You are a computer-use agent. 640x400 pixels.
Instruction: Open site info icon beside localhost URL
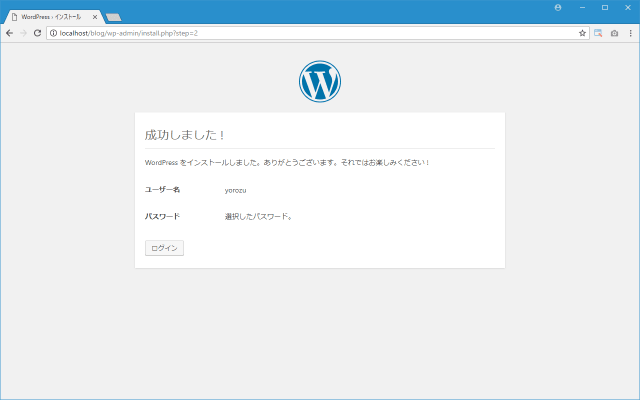53,33
